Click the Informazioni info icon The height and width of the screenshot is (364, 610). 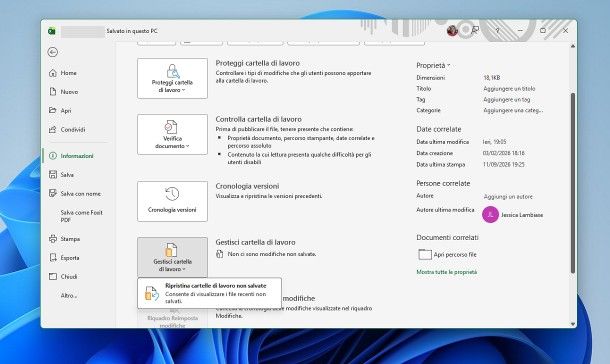pyautogui.click(x=53, y=156)
